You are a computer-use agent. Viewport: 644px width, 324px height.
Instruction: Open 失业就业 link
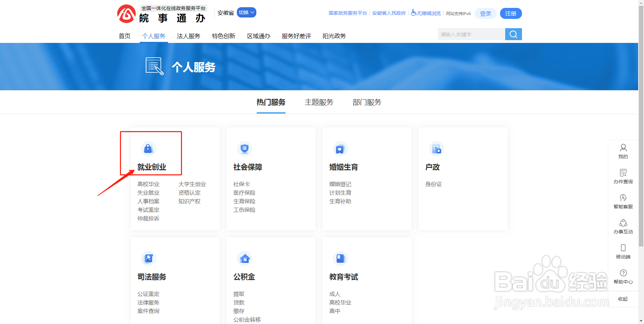click(148, 193)
